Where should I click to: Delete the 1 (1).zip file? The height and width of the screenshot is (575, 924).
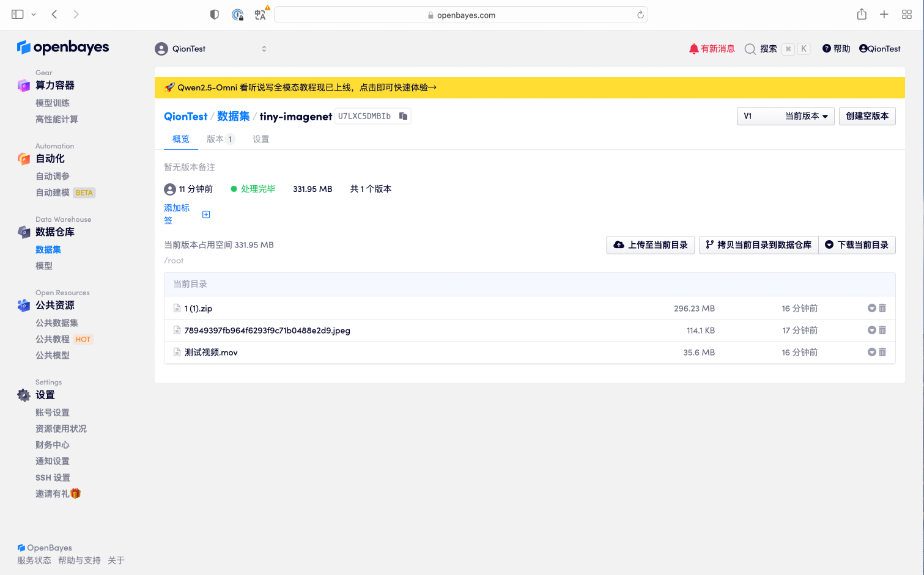pos(882,309)
